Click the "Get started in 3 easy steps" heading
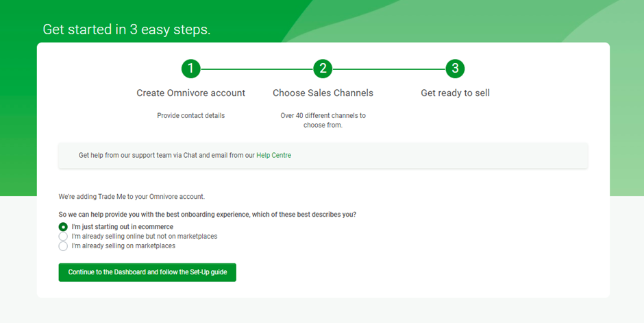Screen dimensions: 644x323 tap(127, 29)
